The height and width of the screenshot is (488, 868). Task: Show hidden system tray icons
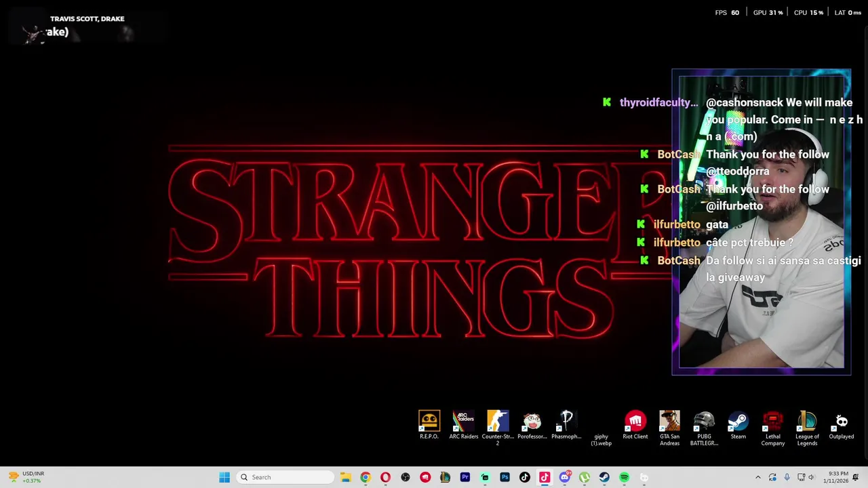click(x=758, y=477)
